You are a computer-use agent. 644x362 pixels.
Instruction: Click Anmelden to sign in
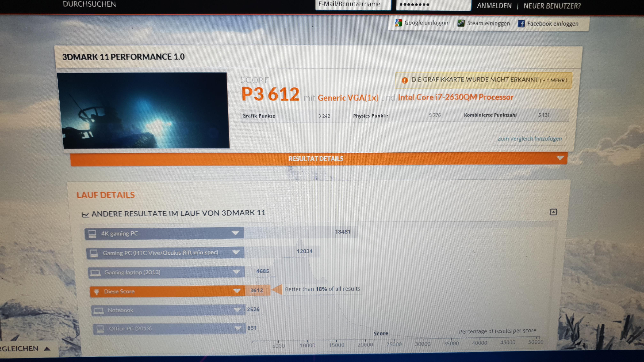[494, 6]
